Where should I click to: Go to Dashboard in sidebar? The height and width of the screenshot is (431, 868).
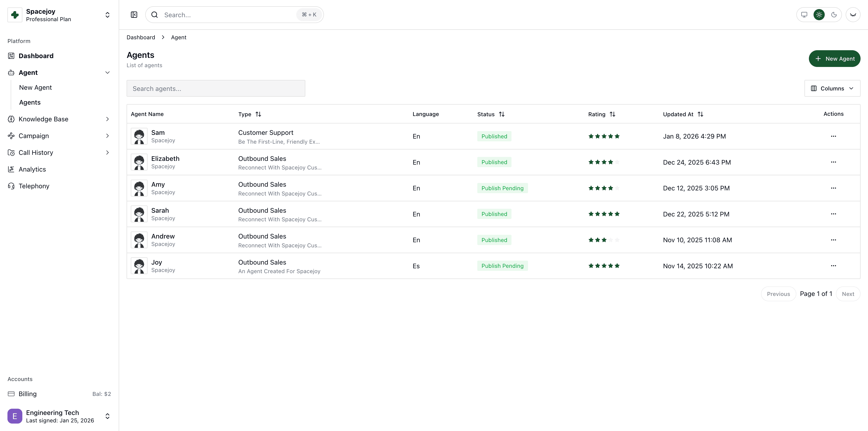(36, 56)
